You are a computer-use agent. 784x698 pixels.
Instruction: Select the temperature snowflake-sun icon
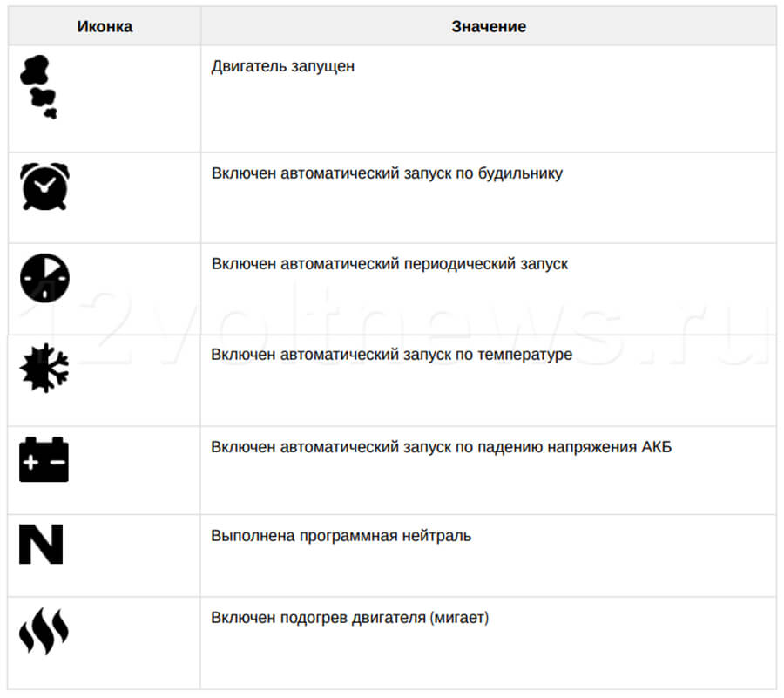[x=44, y=368]
